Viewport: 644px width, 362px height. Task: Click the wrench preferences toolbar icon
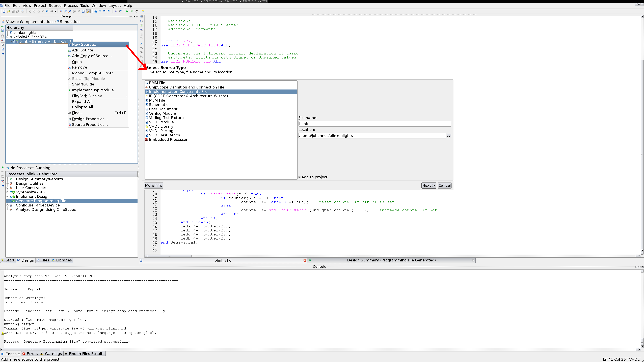[x=116, y=11]
